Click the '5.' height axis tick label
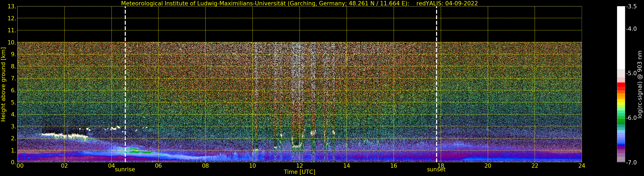 coord(13,102)
